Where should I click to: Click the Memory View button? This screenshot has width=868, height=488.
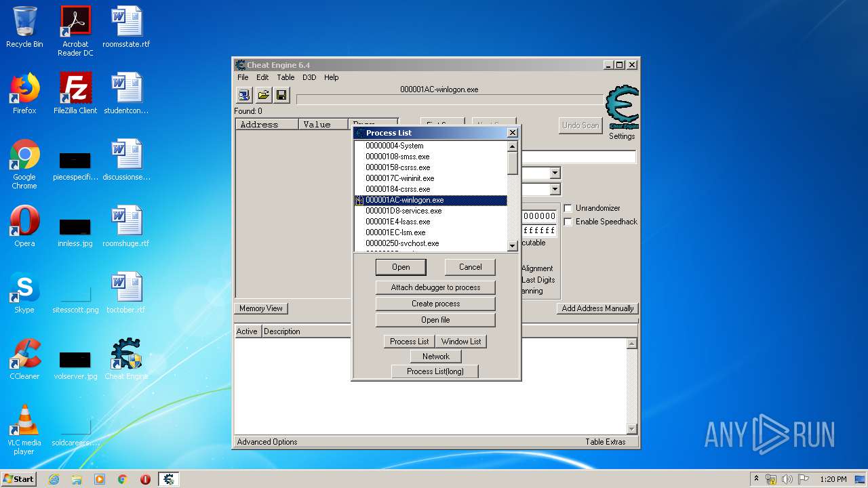261,308
